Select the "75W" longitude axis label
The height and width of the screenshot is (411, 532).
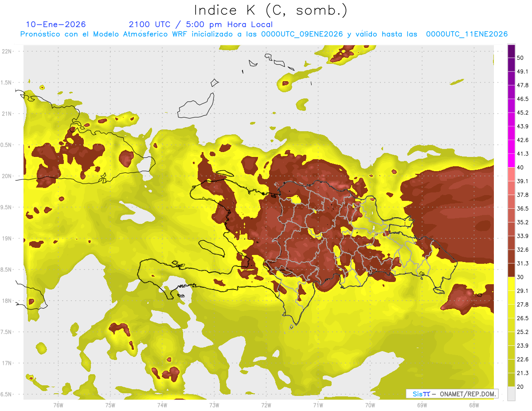click(110, 405)
